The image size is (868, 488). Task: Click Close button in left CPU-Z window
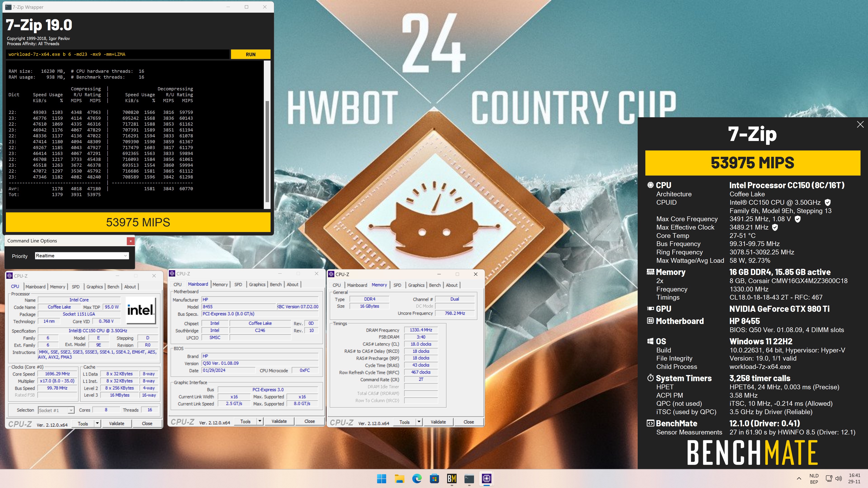(147, 424)
